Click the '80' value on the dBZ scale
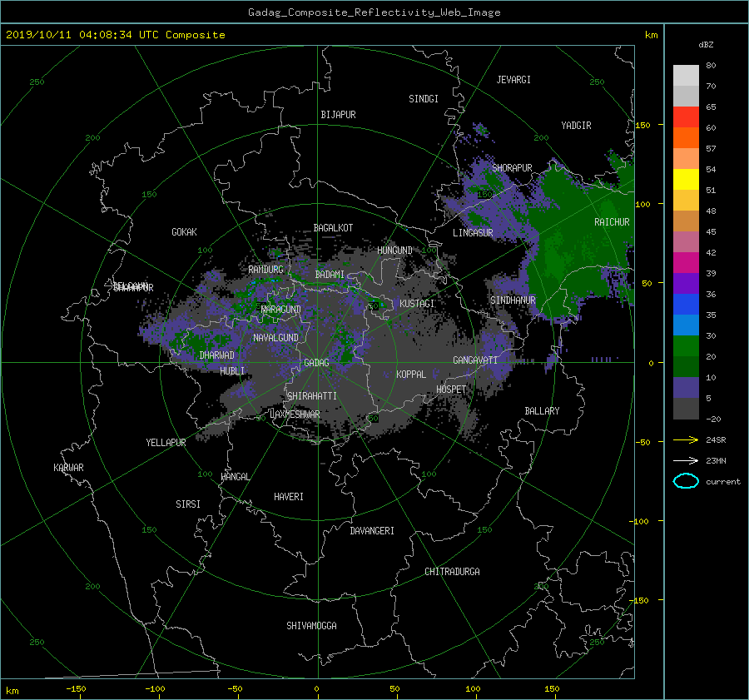749x700 pixels. pyautogui.click(x=711, y=66)
